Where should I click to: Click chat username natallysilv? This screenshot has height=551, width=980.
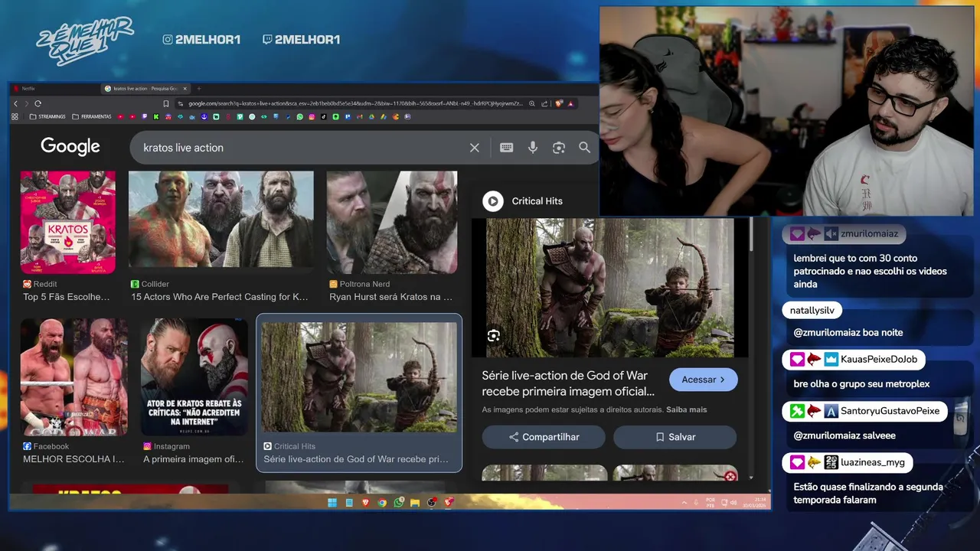(x=811, y=310)
